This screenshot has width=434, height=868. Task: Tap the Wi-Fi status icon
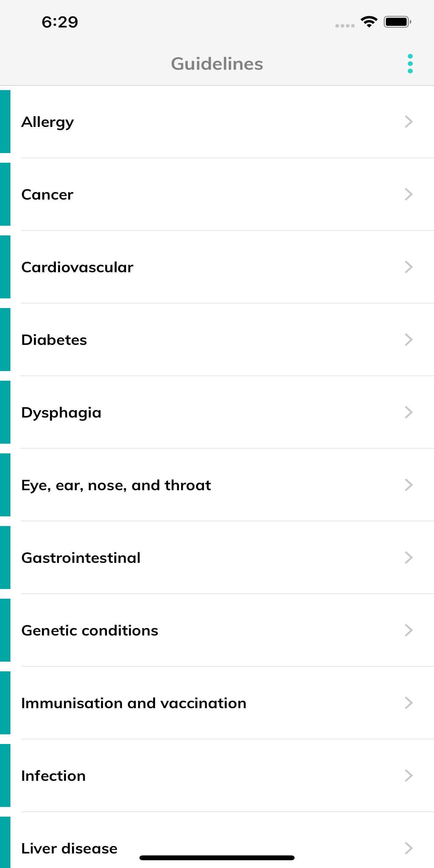tap(369, 22)
